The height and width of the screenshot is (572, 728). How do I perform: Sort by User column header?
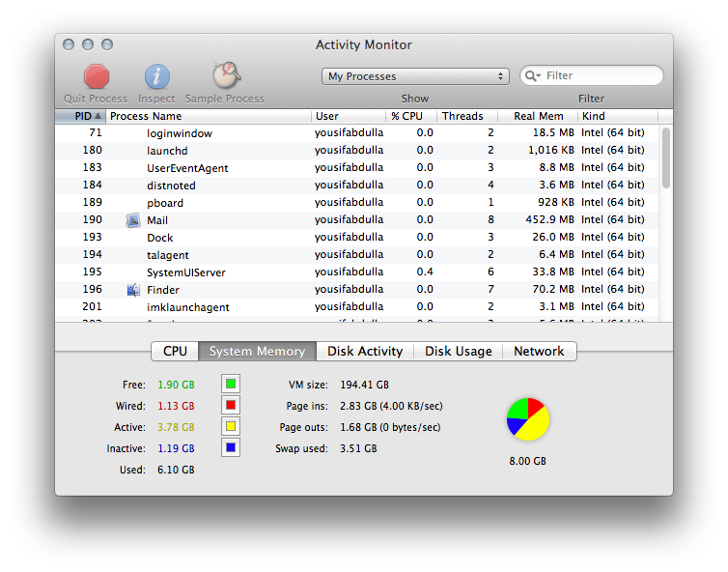(349, 116)
